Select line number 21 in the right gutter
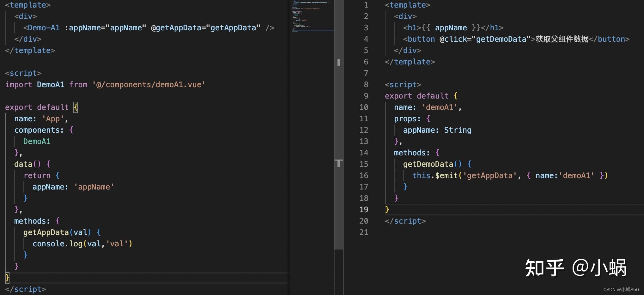 coord(364,232)
